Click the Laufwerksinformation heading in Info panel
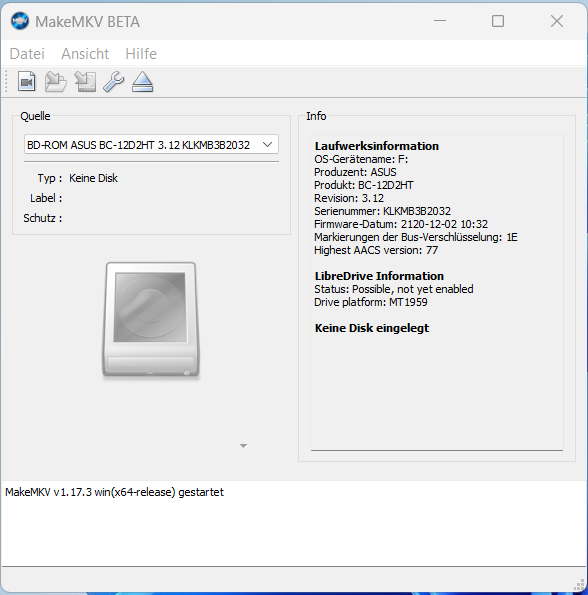This screenshot has height=595, width=588. pos(377,146)
